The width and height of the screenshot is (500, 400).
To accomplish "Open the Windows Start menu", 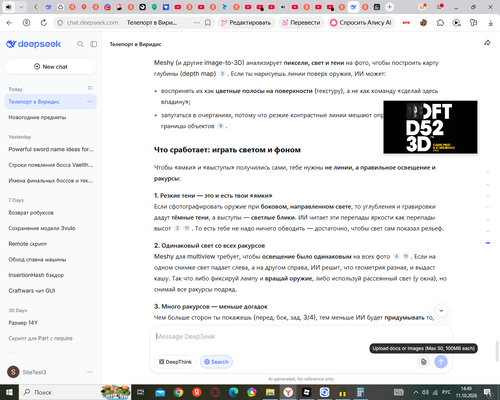I will click(9, 392).
